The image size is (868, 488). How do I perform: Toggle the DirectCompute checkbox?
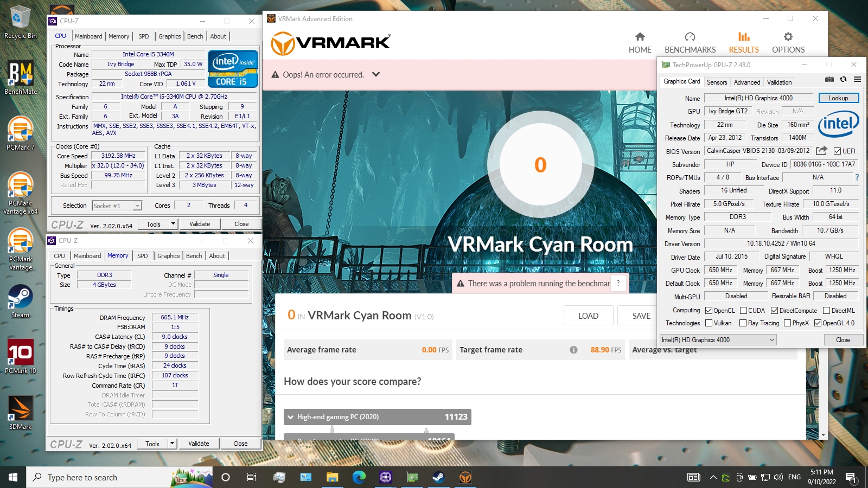pos(775,311)
